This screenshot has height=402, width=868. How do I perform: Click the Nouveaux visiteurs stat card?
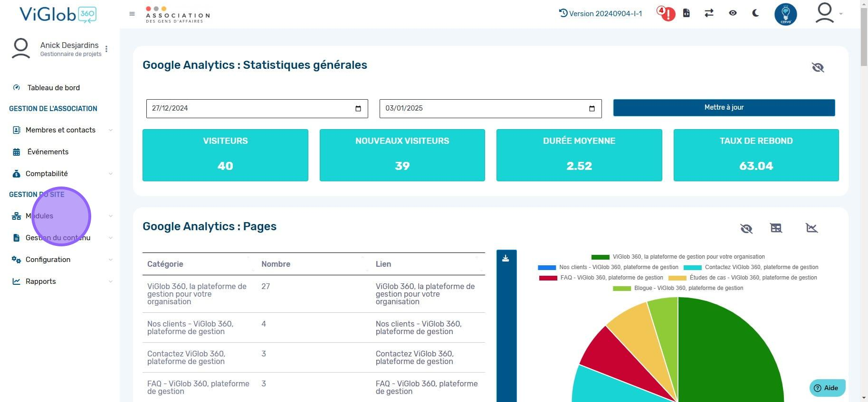402,155
